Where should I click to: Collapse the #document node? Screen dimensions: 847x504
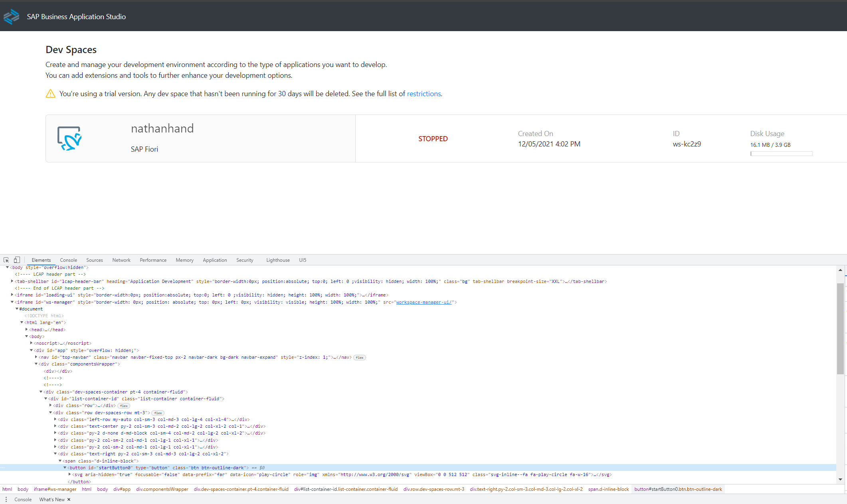(x=17, y=309)
